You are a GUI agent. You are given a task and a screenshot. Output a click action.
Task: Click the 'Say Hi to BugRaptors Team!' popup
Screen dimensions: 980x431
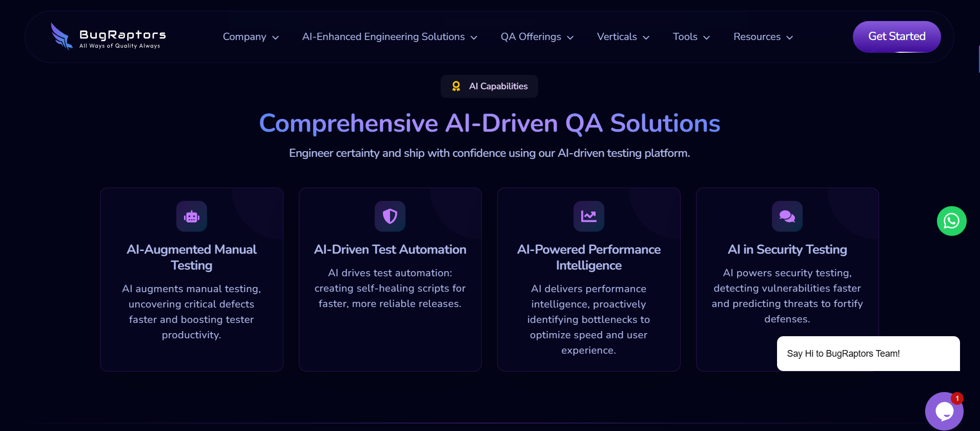(868, 354)
